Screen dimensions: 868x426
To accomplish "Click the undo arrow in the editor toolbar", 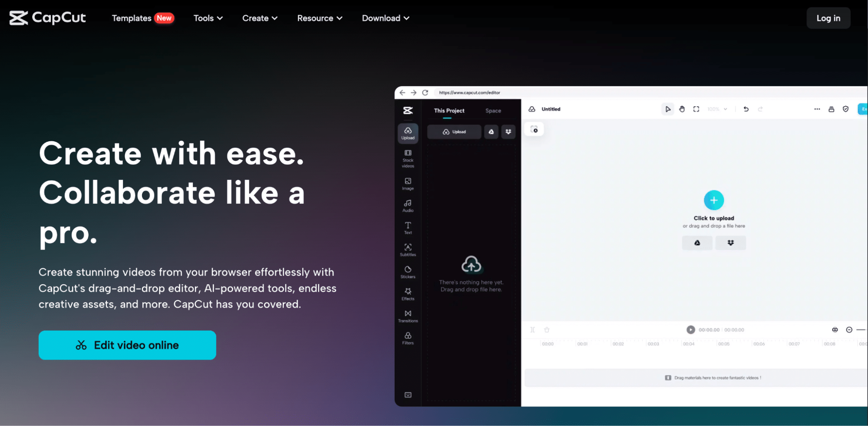I will (x=746, y=109).
